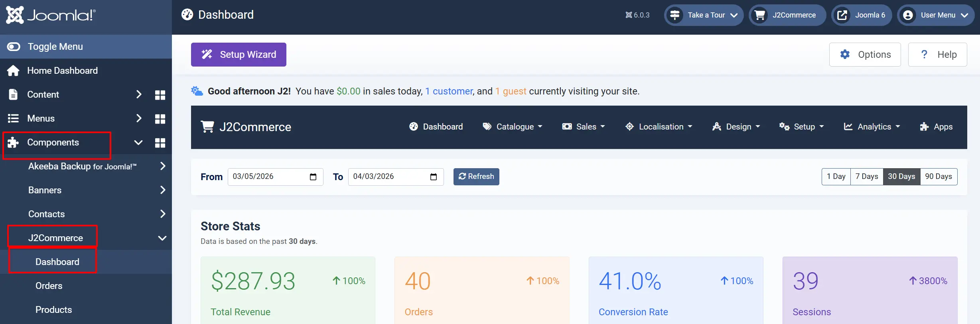
Task: Toggle the sidebar menu switch
Action: (x=14, y=47)
